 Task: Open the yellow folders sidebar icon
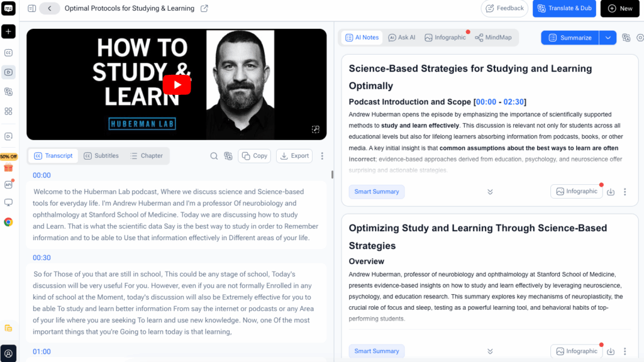pos(8,328)
